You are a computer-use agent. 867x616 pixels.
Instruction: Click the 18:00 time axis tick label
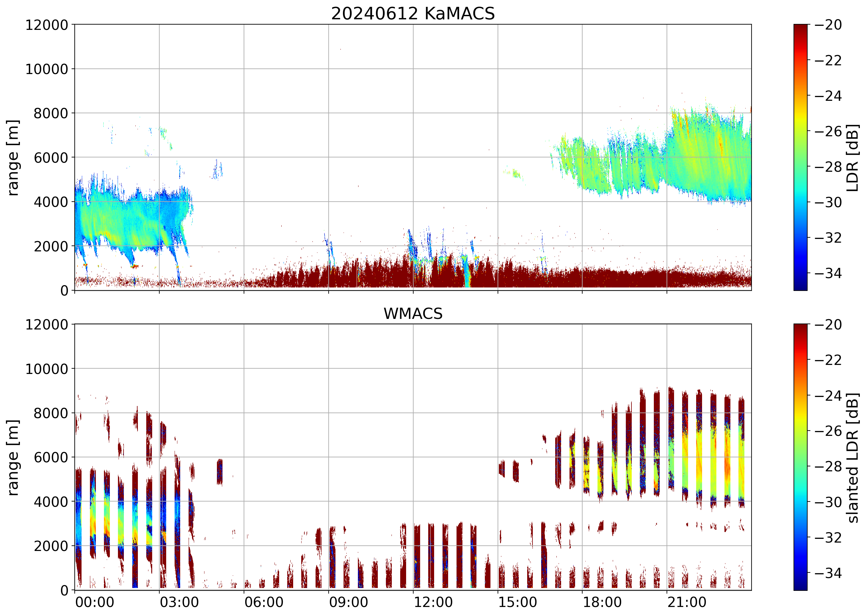[602, 602]
